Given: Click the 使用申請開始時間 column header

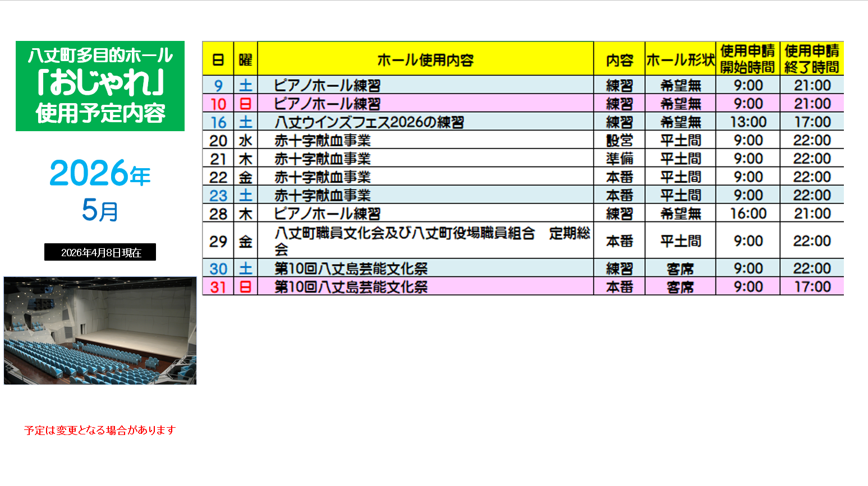Looking at the screenshot, I should (x=747, y=59).
